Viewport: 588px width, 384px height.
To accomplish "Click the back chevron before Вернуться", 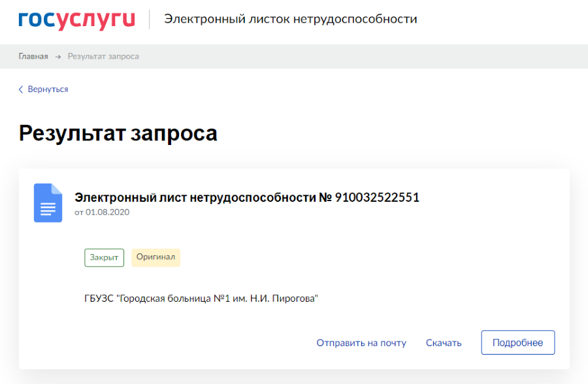I will click(x=20, y=89).
